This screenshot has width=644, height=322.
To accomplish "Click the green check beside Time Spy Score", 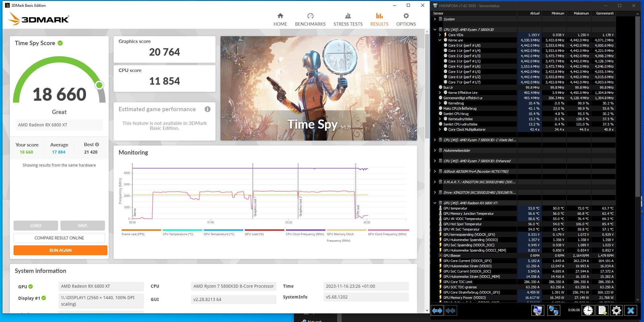I will click(x=60, y=43).
